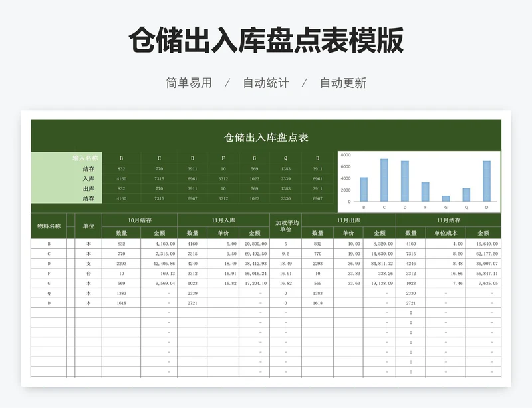The image size is (532, 408).
Task: Click the 2000 axis label on chart
Action: [x=346, y=190]
